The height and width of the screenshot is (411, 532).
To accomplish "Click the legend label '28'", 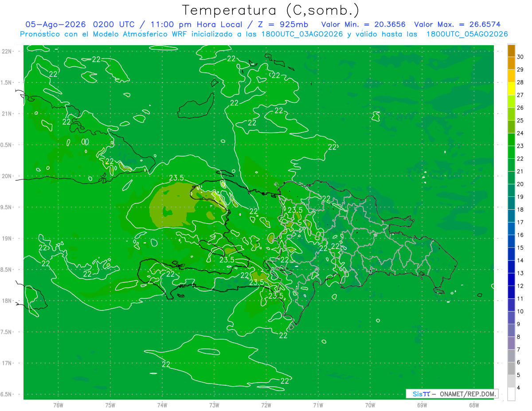I will (520, 82).
